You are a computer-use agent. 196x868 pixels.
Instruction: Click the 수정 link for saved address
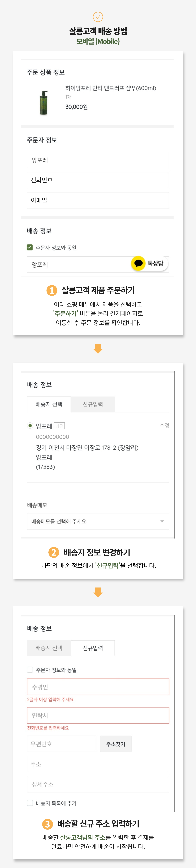pyautogui.click(x=164, y=426)
